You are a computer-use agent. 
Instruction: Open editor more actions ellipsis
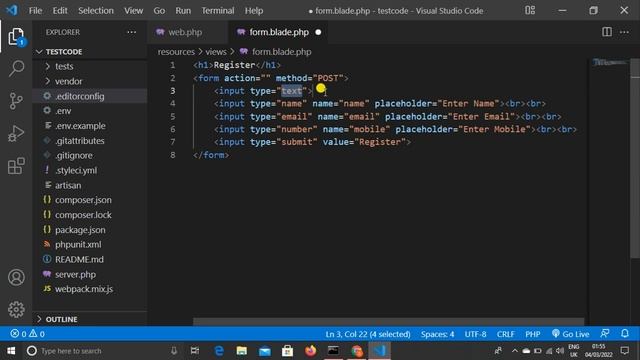[x=624, y=32]
